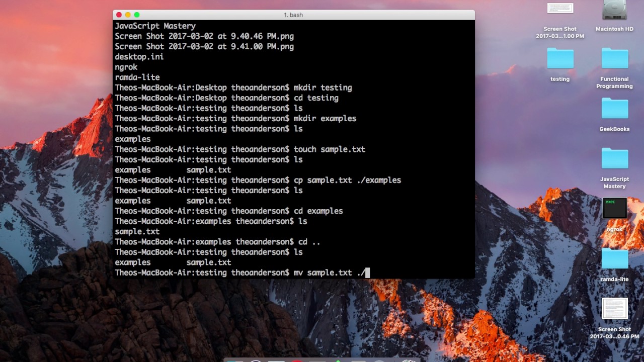Maximize the terminal with the green button
Image resolution: width=644 pixels, height=362 pixels.
point(137,15)
